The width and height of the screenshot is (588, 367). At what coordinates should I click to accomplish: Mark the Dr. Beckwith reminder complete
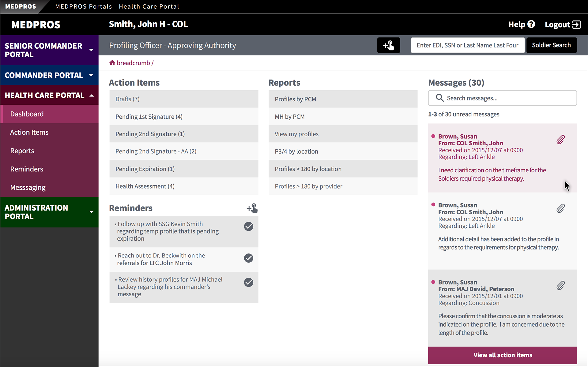coord(248,258)
